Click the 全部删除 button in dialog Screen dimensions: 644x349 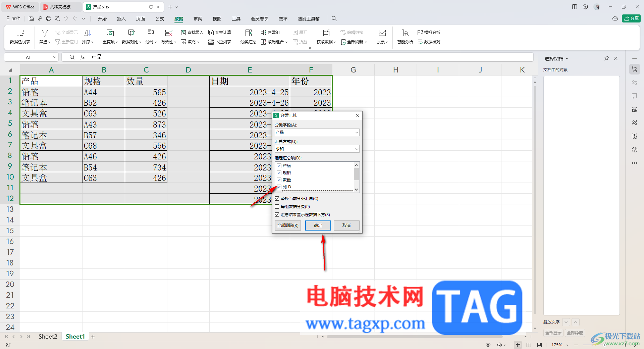(x=288, y=226)
